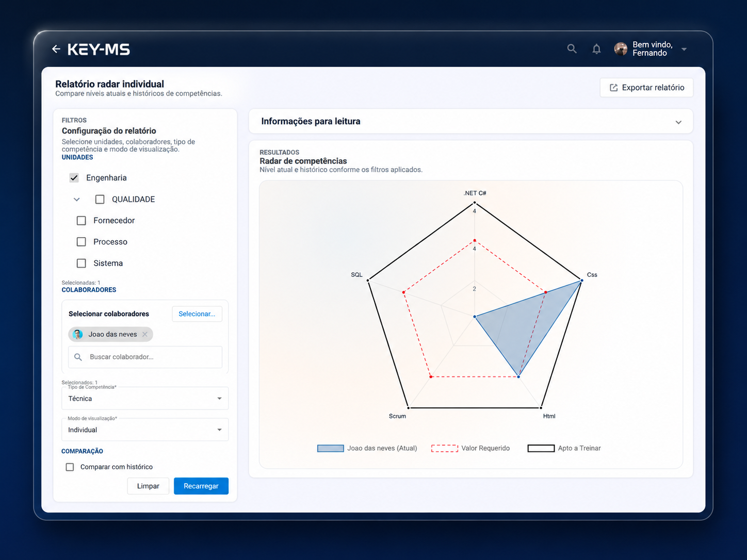
Task: Expand Informações para leitura panel chevron
Action: [678, 122]
